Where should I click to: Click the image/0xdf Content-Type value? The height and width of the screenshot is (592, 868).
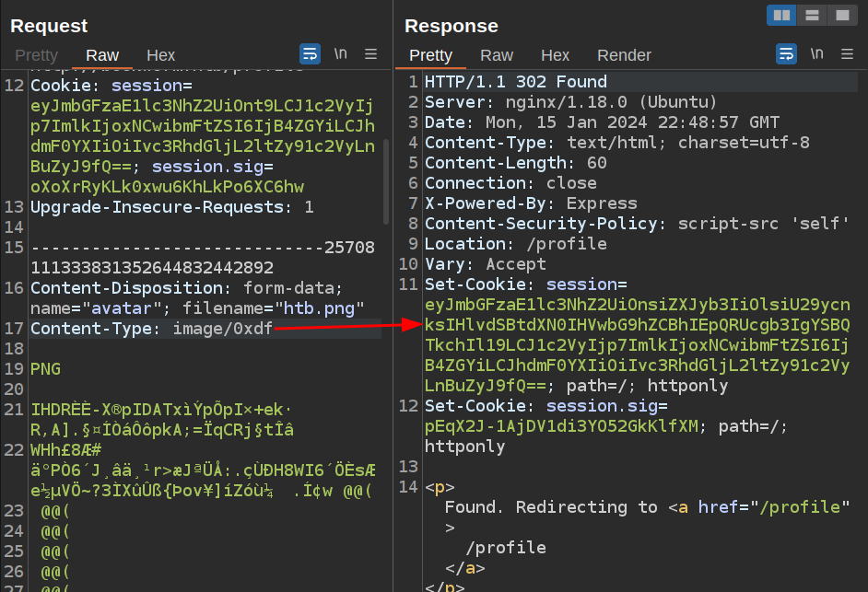(223, 329)
